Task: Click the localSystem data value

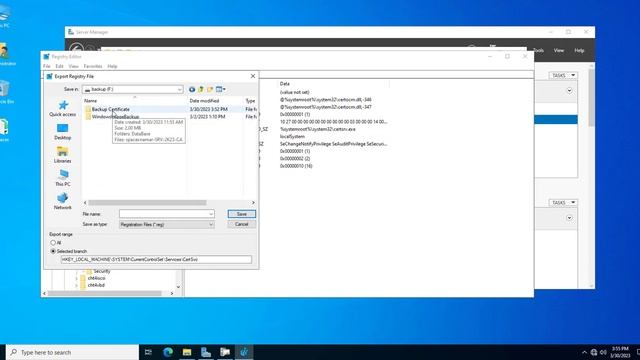Action: click(x=292, y=137)
